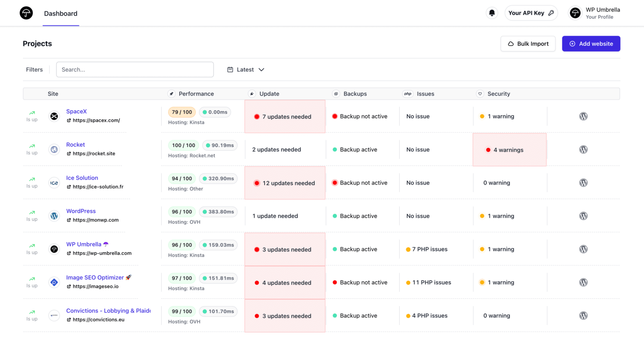644x342 pixels.
Task: Sort by the Performance column header
Action: pos(196,94)
